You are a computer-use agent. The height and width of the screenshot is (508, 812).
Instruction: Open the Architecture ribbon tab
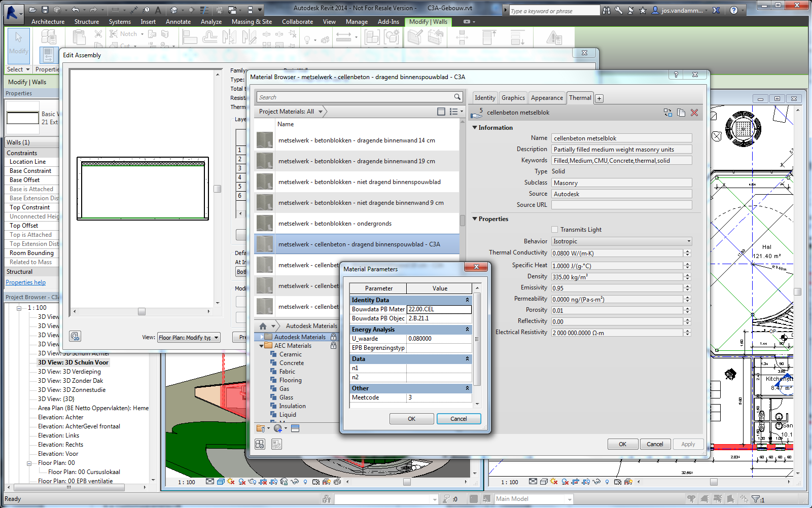tap(48, 22)
